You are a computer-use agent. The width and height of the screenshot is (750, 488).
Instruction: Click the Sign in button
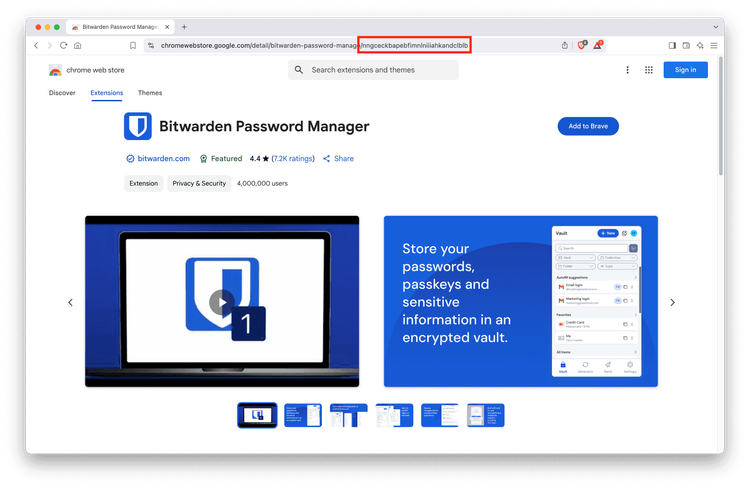click(x=685, y=70)
